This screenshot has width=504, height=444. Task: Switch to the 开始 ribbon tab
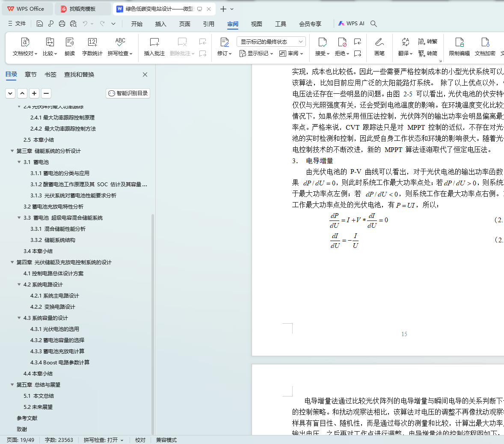point(136,24)
